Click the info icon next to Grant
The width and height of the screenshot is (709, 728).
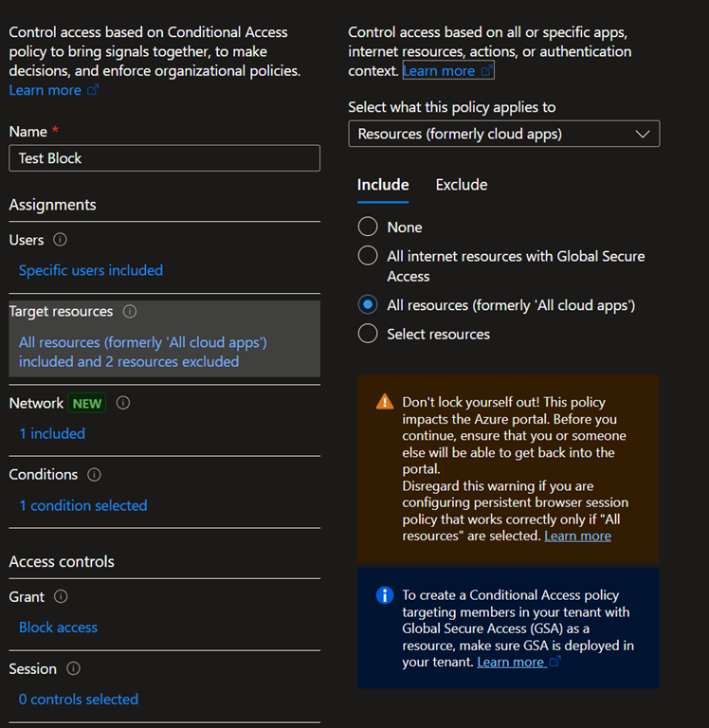[61, 597]
